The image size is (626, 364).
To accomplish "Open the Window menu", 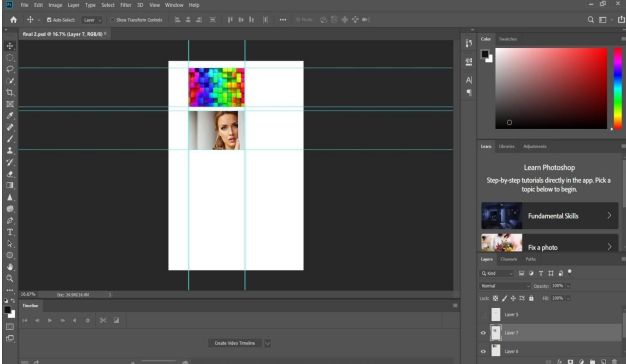I will [x=174, y=5].
